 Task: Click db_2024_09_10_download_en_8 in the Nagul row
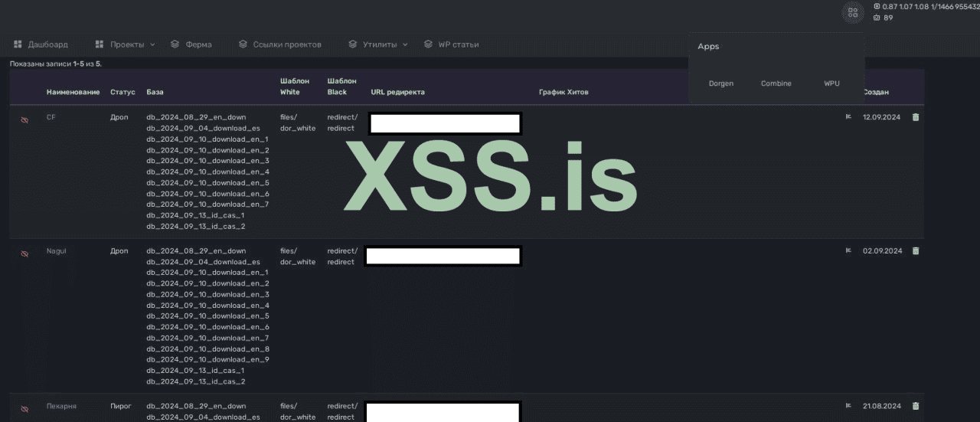(207, 348)
